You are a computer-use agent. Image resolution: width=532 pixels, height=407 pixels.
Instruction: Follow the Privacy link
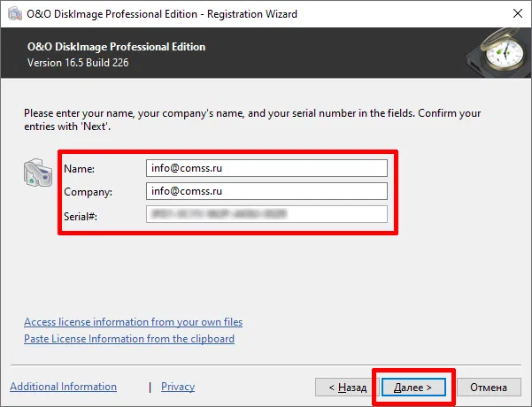click(178, 387)
